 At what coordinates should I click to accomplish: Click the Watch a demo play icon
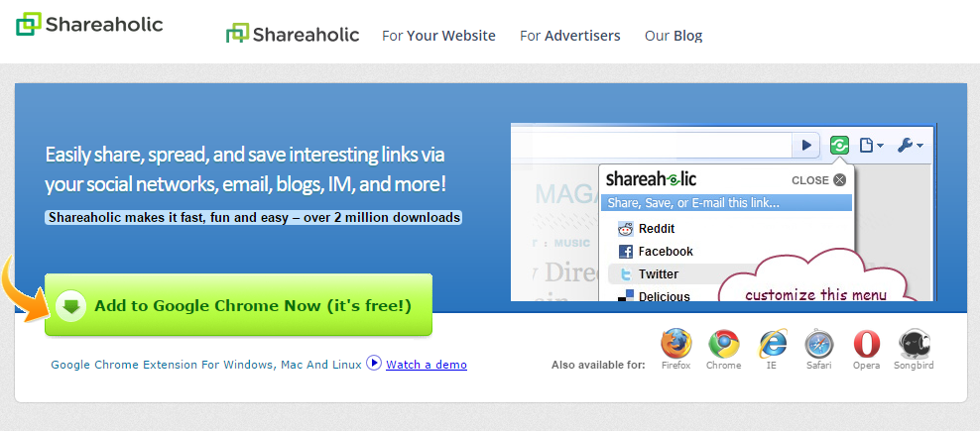pos(374,363)
